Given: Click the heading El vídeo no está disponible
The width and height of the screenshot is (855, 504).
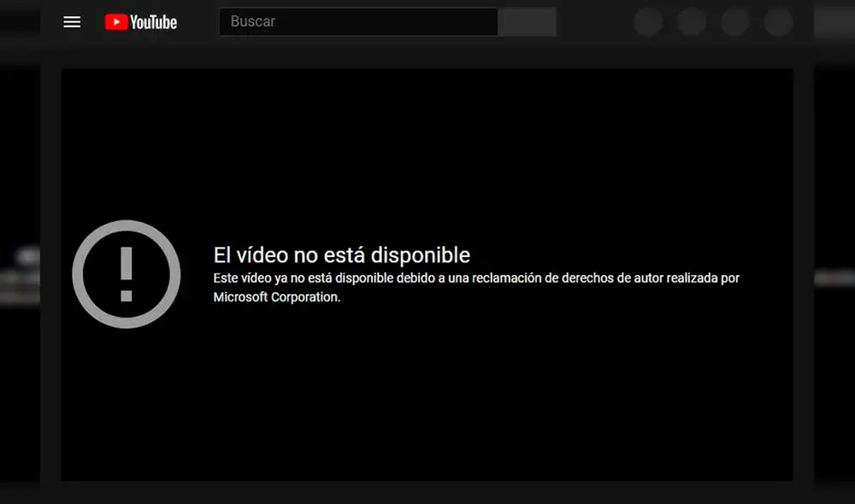Looking at the screenshot, I should [341, 255].
